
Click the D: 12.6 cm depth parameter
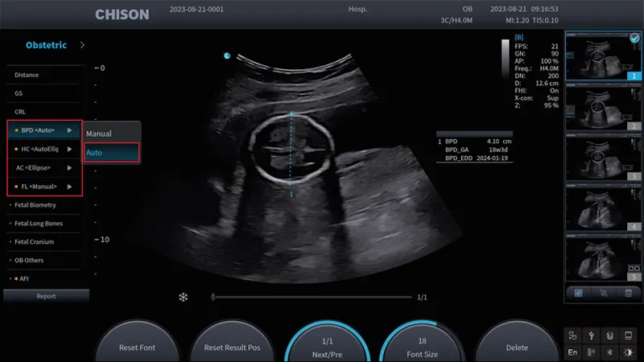coord(536,84)
